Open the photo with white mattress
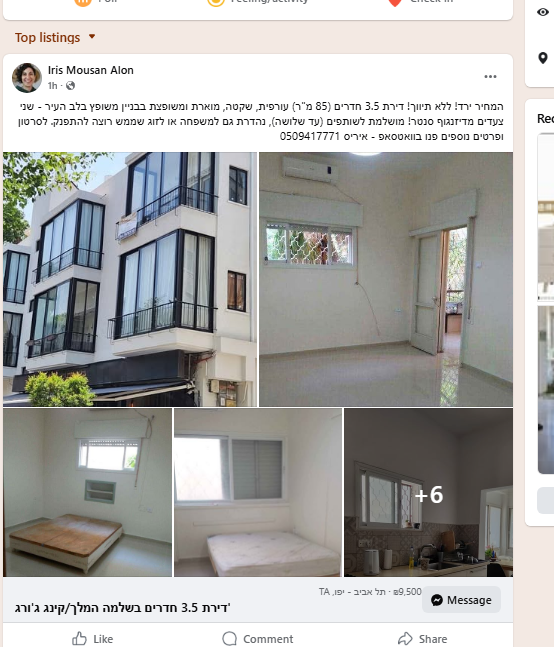Image resolution: width=554 pixels, height=647 pixels. coord(258,493)
